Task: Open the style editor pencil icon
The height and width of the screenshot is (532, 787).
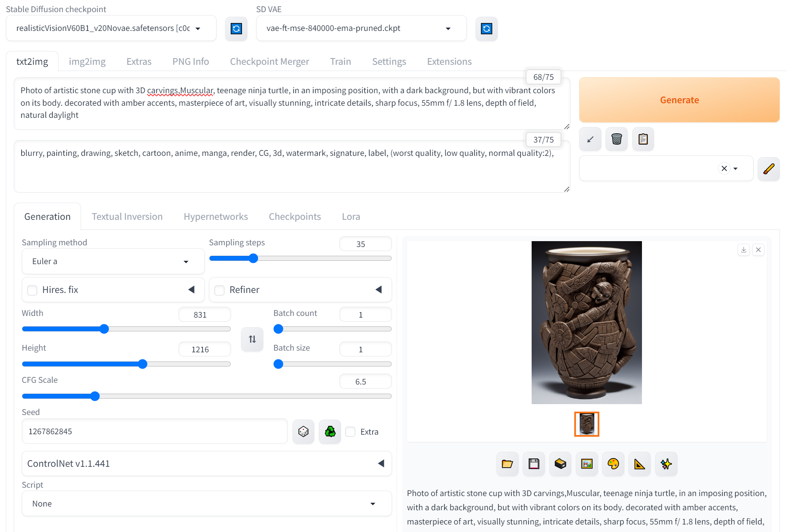Action: pos(769,169)
